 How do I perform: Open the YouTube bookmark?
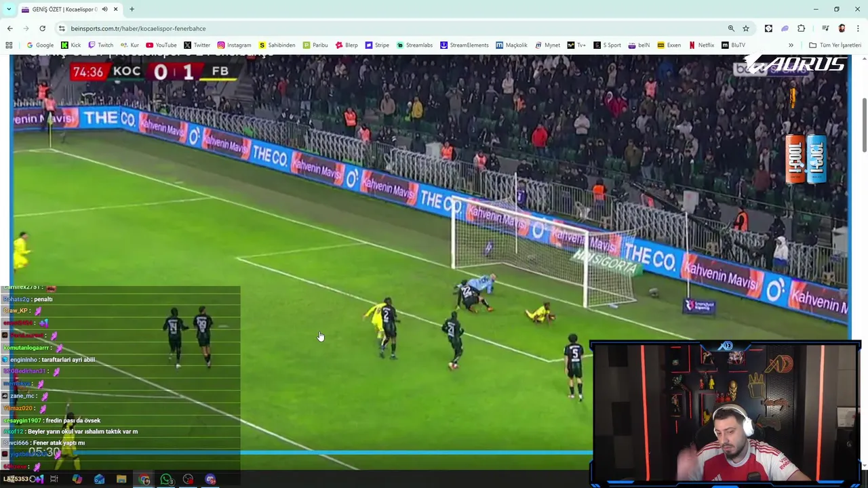161,45
